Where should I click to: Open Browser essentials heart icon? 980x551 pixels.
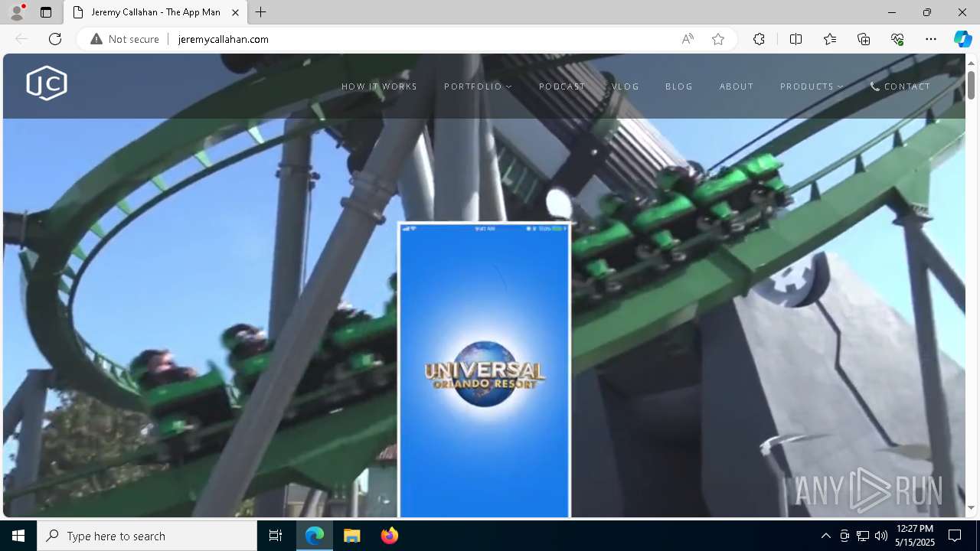[897, 39]
